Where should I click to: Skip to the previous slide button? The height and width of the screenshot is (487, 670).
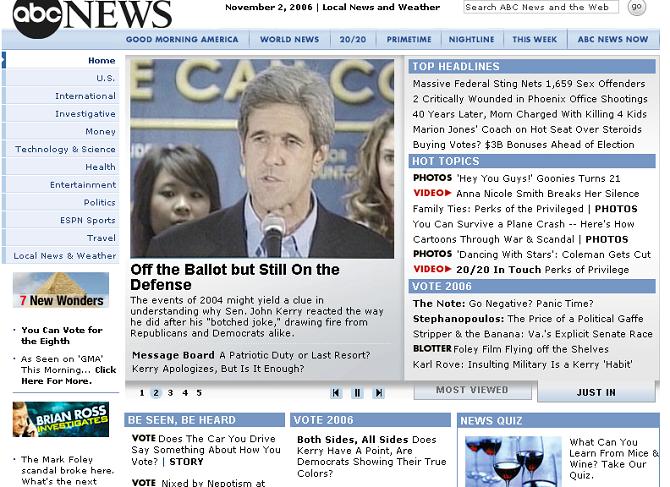(x=336, y=393)
